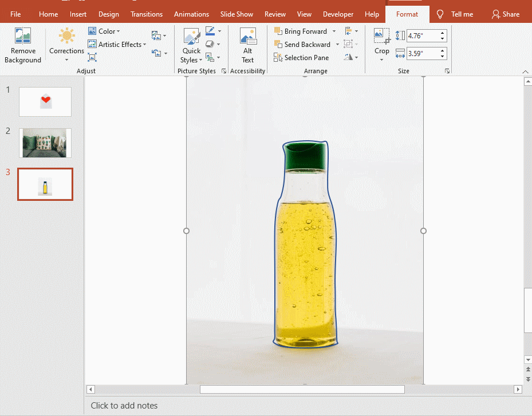Click the Bring Forward icon

pos(278,31)
